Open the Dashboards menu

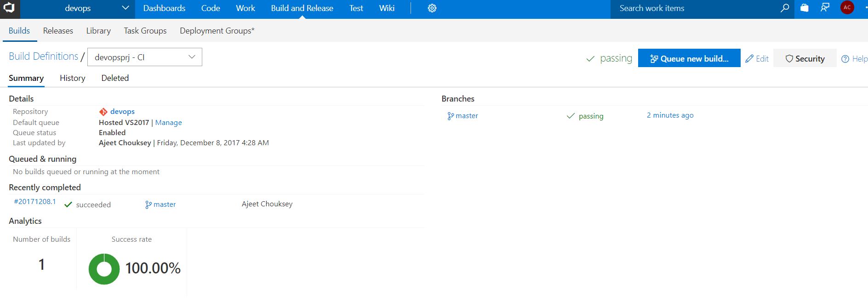tap(164, 8)
